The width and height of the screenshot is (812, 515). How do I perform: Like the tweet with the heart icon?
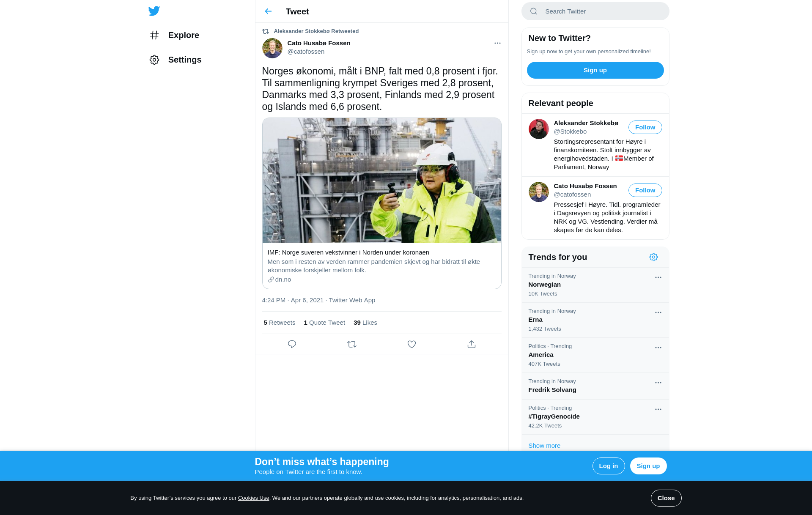(x=411, y=344)
